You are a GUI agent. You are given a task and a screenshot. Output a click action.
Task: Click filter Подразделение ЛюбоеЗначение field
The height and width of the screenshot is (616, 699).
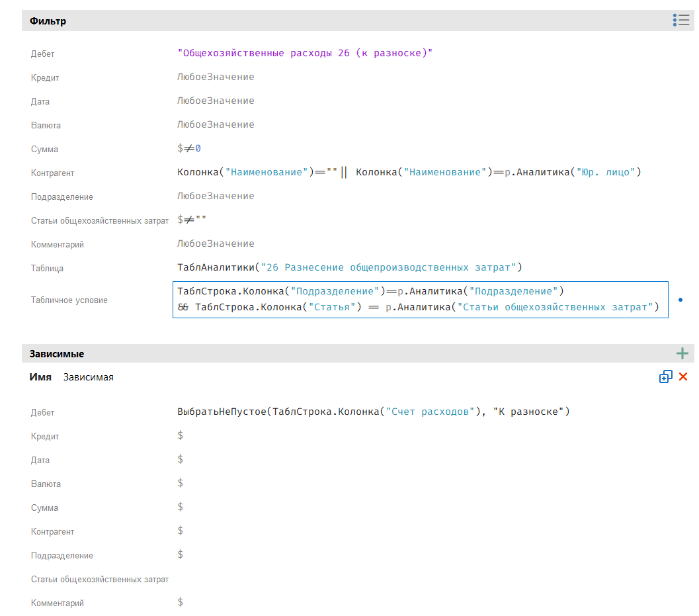pos(216,197)
